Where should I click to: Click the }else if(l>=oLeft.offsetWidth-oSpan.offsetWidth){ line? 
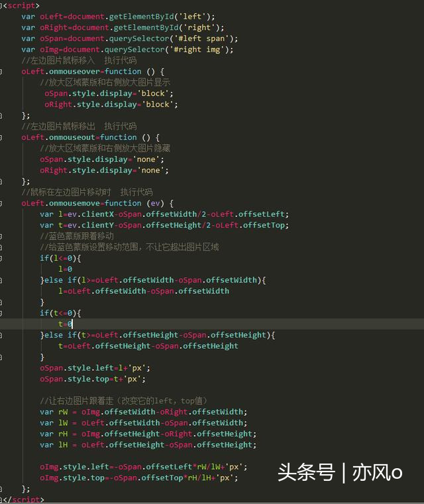pos(153,281)
